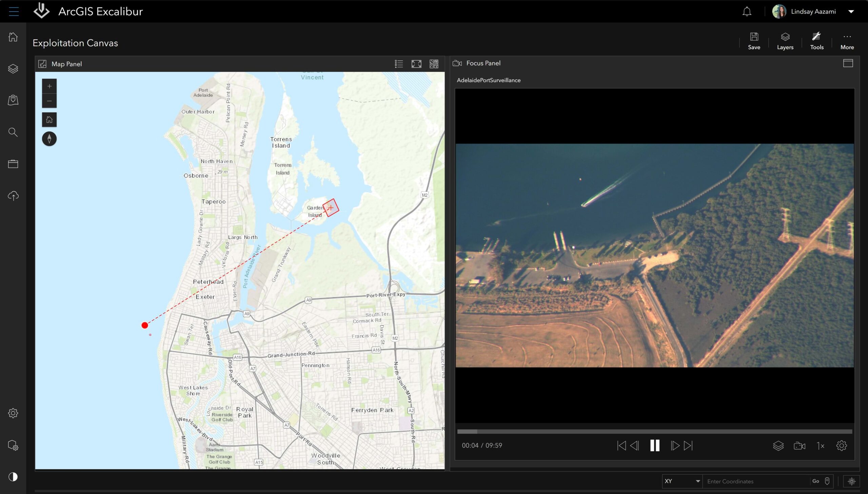Click the Save canvas icon
The height and width of the screenshot is (494, 868).
[754, 41]
